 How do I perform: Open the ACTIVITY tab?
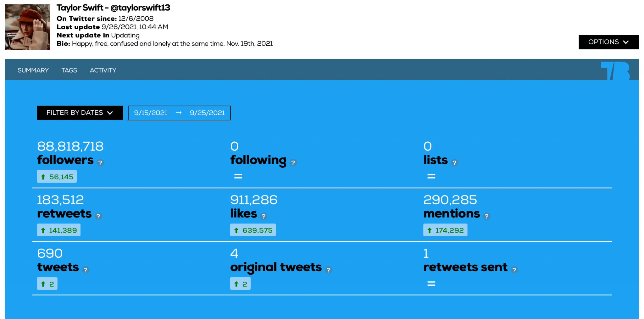pyautogui.click(x=103, y=70)
